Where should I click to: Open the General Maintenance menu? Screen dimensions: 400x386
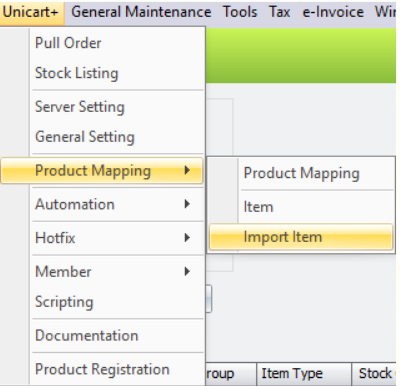click(141, 13)
